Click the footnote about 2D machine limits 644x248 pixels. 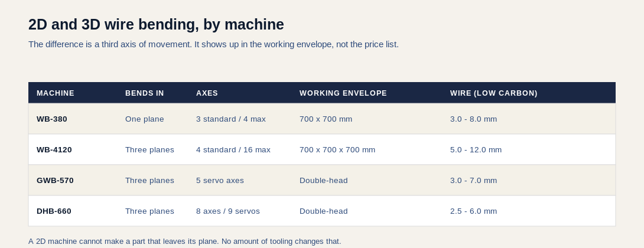pyautogui.click(x=185, y=242)
